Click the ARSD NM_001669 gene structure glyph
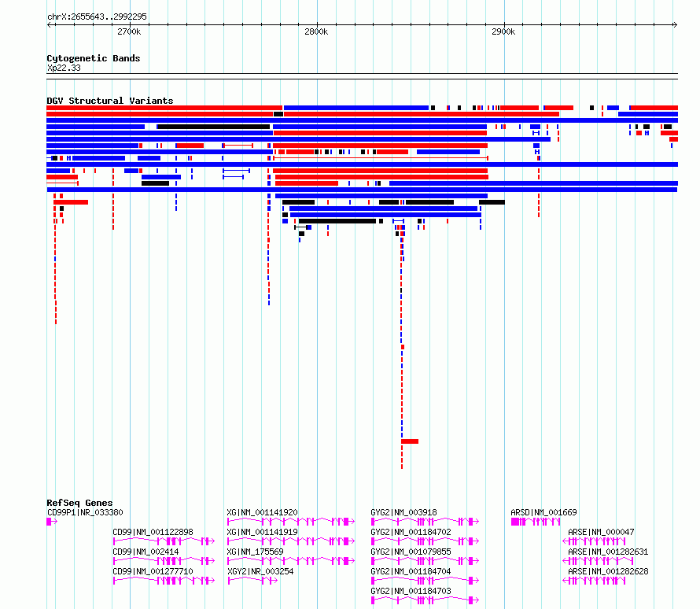The height and width of the screenshot is (609, 700). click(x=536, y=522)
